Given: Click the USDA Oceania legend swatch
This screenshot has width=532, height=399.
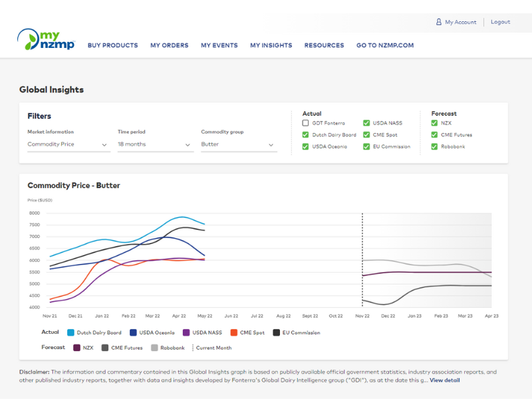Looking at the screenshot, I should click(x=133, y=333).
